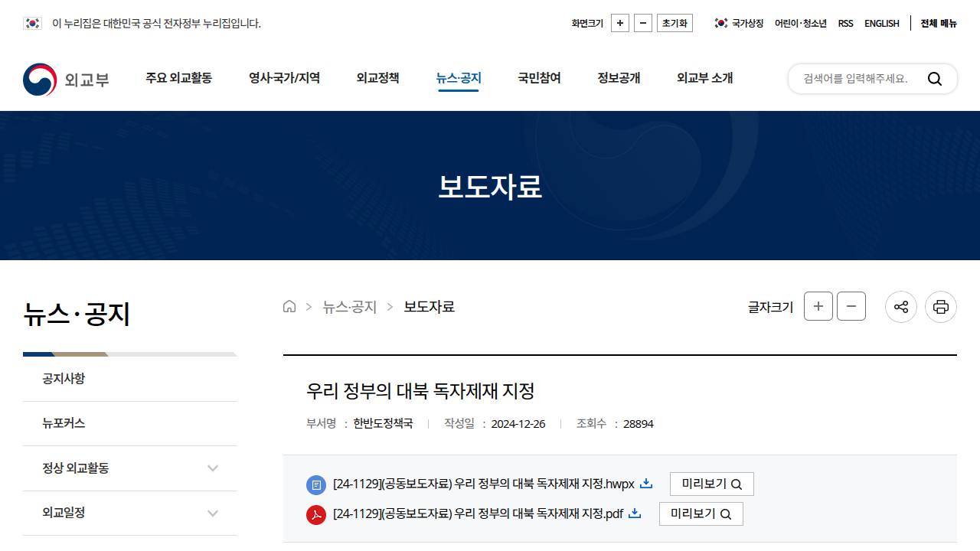Click the 외교부 ministry logo

[66, 79]
